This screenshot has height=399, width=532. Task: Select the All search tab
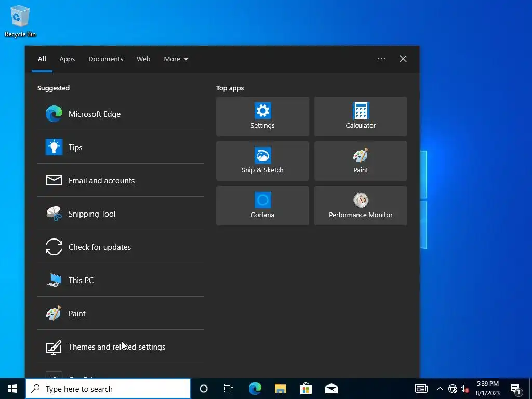point(42,59)
